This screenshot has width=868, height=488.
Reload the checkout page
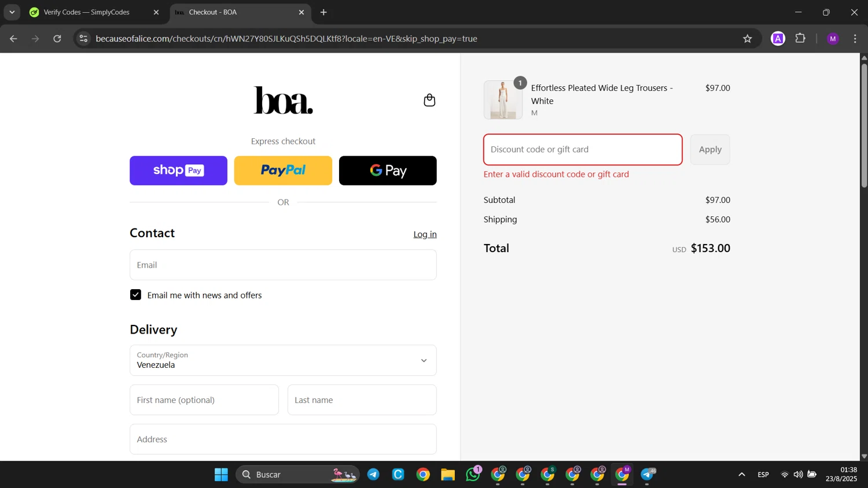pyautogui.click(x=57, y=39)
